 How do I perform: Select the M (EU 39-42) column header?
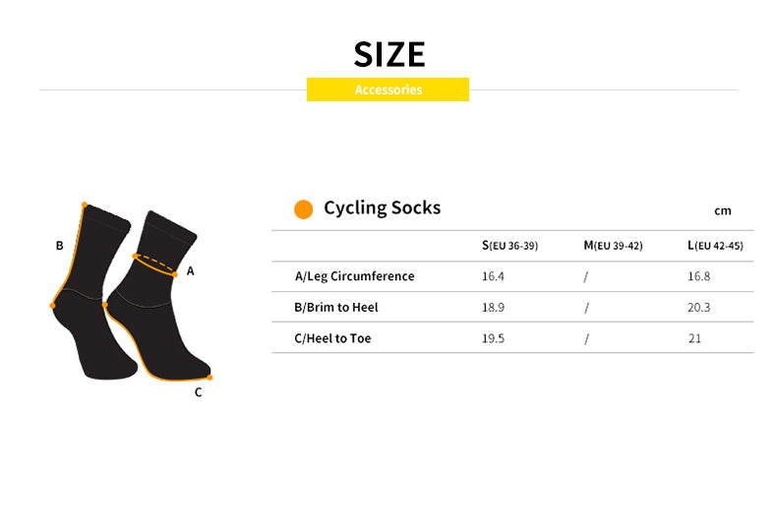(x=613, y=245)
